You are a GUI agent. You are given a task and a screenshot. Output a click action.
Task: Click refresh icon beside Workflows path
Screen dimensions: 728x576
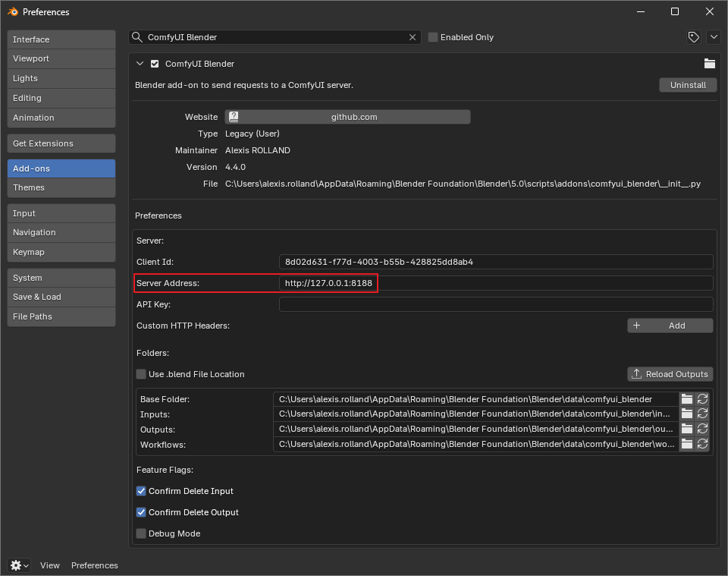(702, 444)
